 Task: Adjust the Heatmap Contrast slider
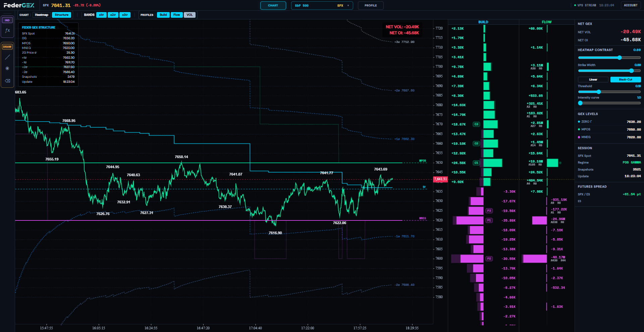[x=609, y=58]
